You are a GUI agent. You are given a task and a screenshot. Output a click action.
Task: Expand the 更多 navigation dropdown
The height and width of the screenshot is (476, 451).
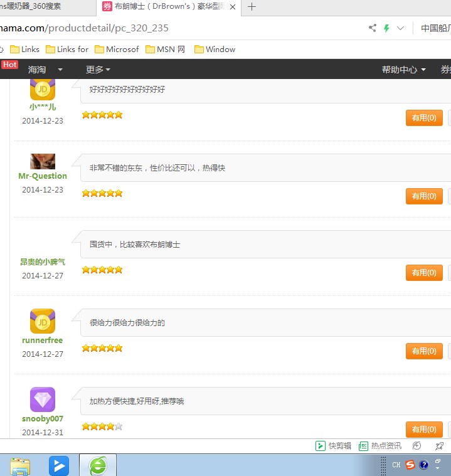[x=98, y=70]
